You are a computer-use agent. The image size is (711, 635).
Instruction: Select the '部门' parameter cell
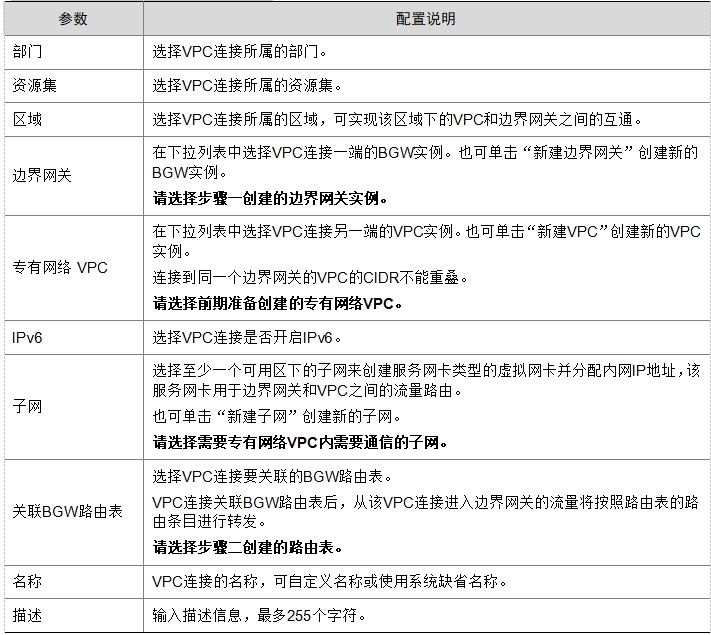(x=73, y=52)
